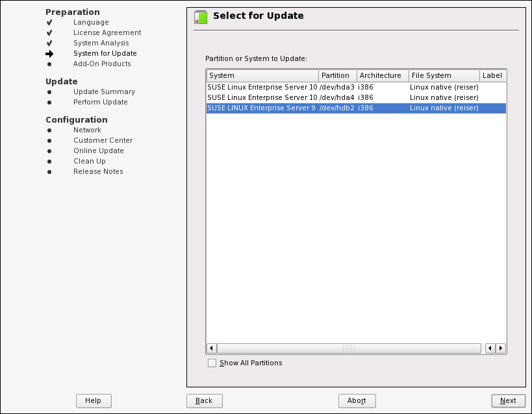
Task: Click the rightmost horizontal scroll right arrow
Action: coord(501,348)
